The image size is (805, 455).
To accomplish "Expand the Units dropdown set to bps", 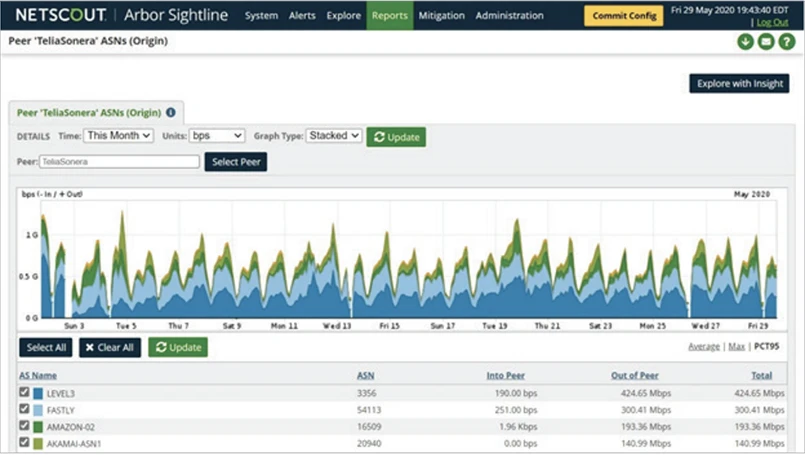I will click(217, 135).
